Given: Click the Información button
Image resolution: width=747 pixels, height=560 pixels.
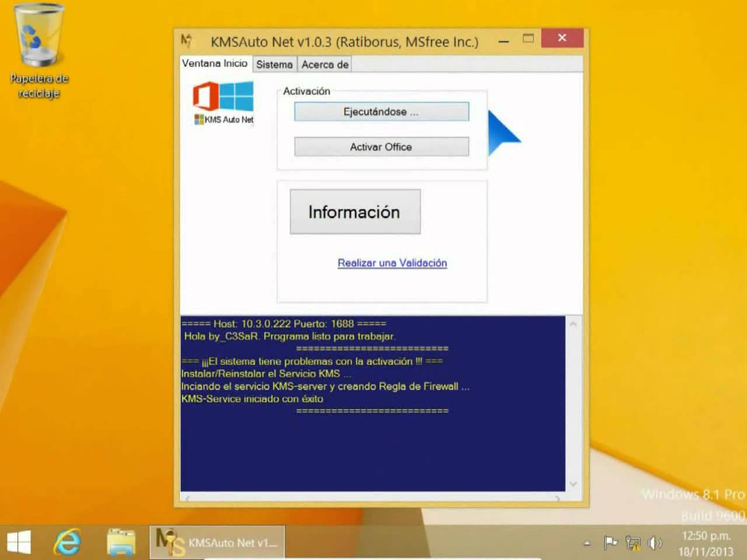Looking at the screenshot, I should (355, 212).
